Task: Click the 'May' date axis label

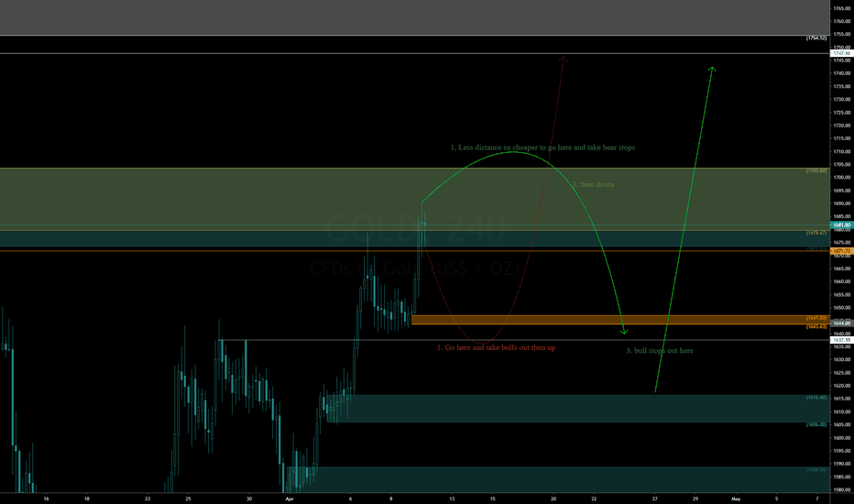Action: (736, 499)
